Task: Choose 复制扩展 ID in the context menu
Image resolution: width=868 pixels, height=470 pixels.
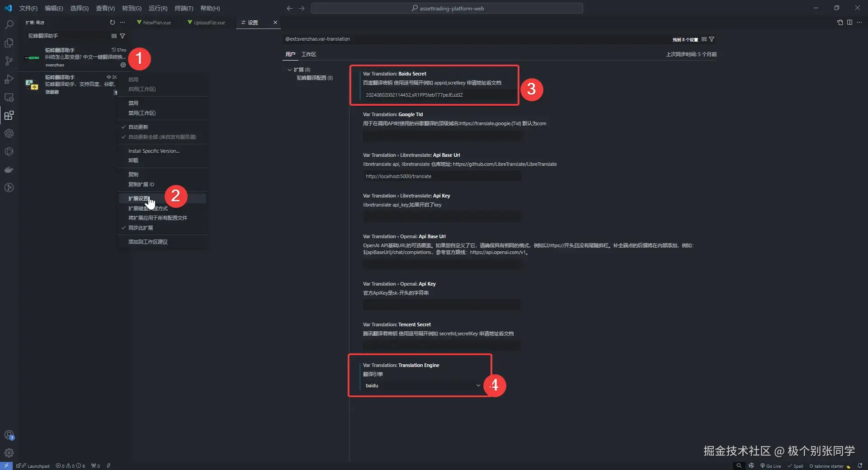Action: [x=162, y=184]
